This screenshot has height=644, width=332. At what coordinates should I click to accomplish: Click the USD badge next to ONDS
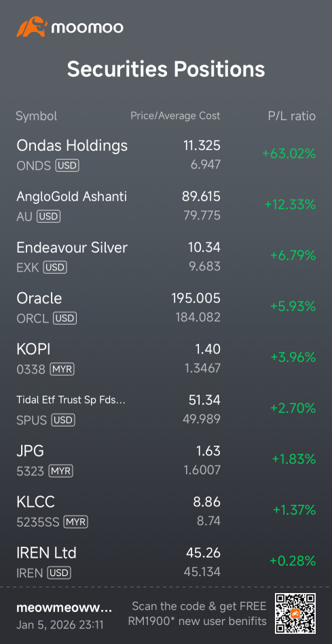pyautogui.click(x=67, y=166)
